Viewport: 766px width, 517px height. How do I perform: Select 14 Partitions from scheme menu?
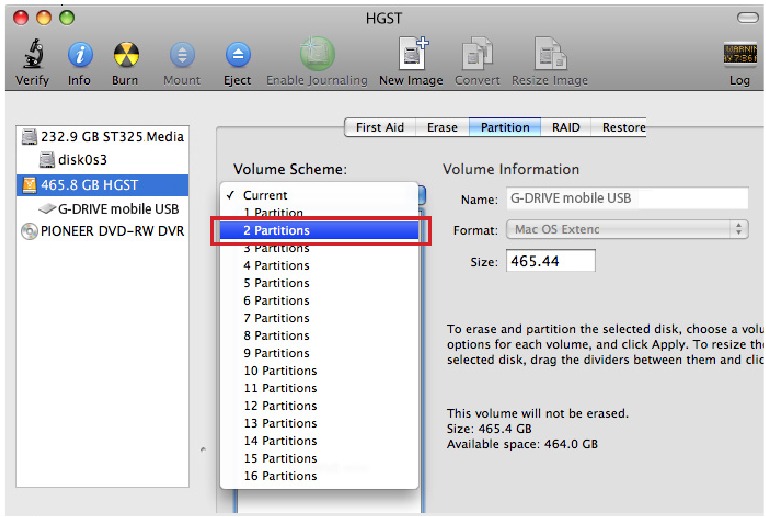coord(319,441)
